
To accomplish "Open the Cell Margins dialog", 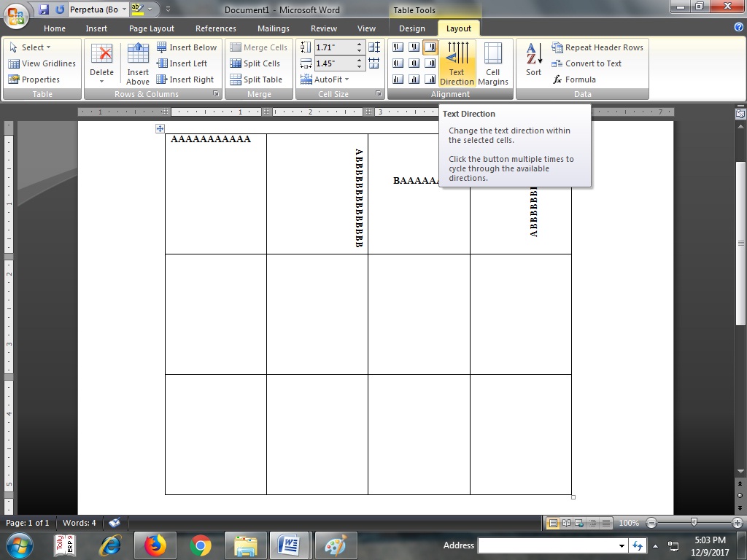I will click(493, 63).
